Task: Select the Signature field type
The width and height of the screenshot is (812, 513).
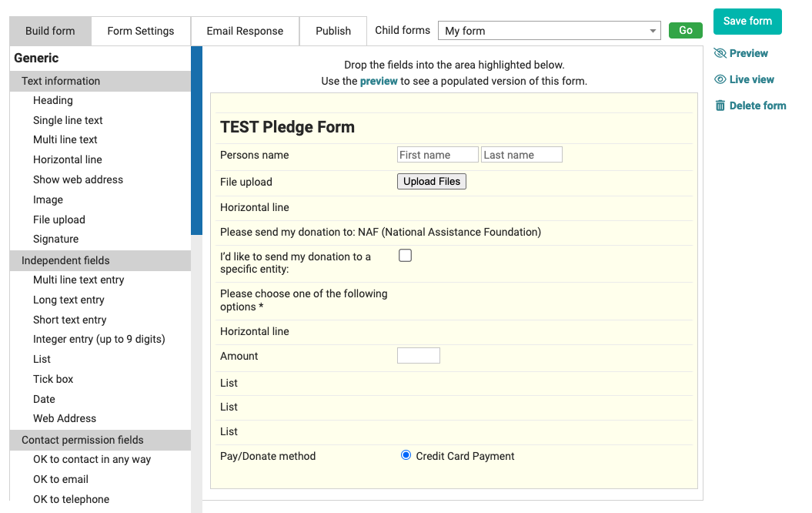Action: [55, 239]
